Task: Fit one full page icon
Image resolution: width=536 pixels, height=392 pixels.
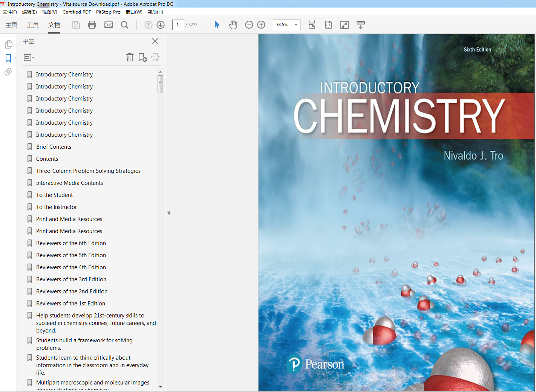Action: pyautogui.click(x=328, y=25)
